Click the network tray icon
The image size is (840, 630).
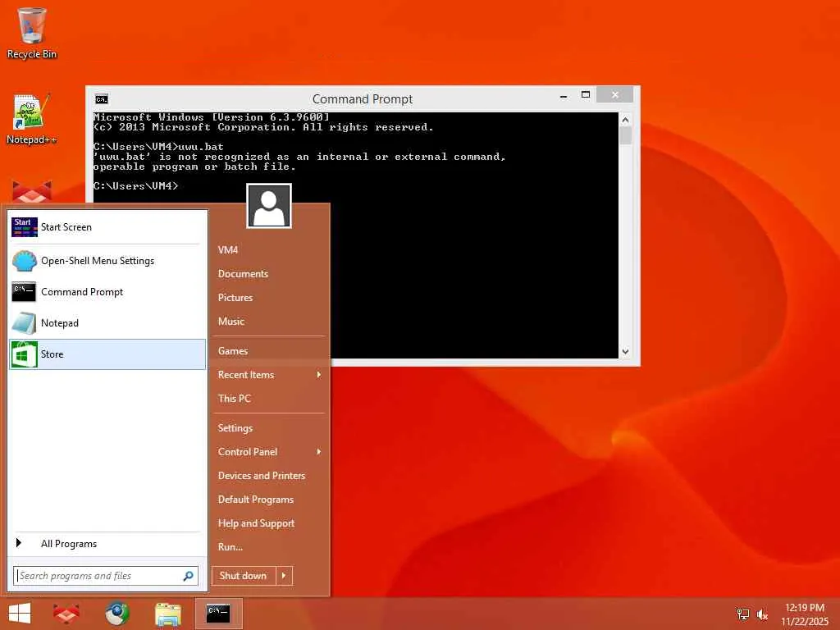click(x=742, y=614)
